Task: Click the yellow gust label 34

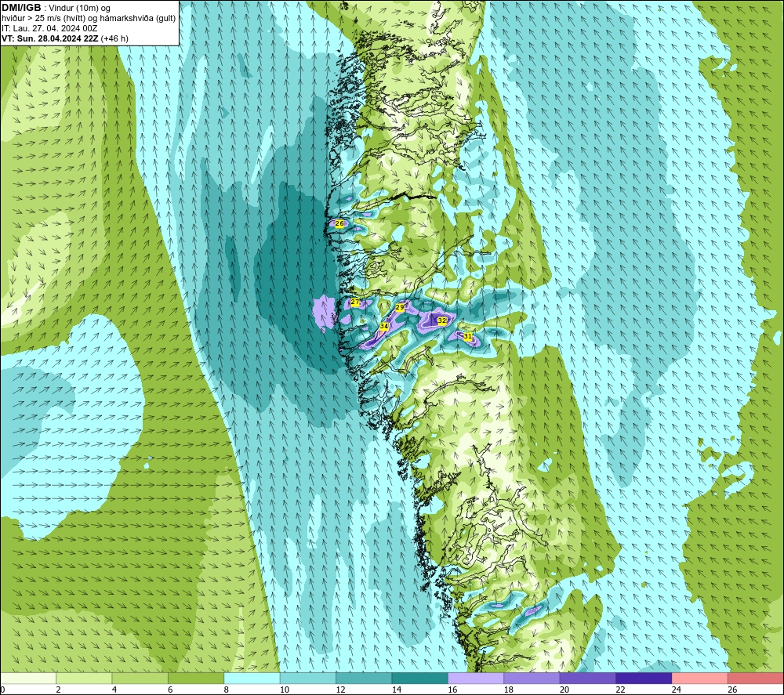Action: pos(384,326)
